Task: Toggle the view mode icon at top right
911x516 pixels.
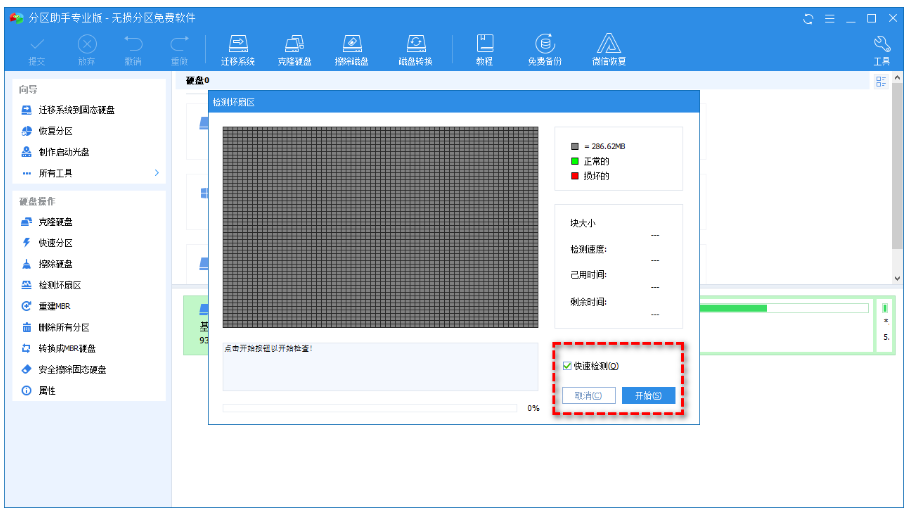Action: point(881,82)
